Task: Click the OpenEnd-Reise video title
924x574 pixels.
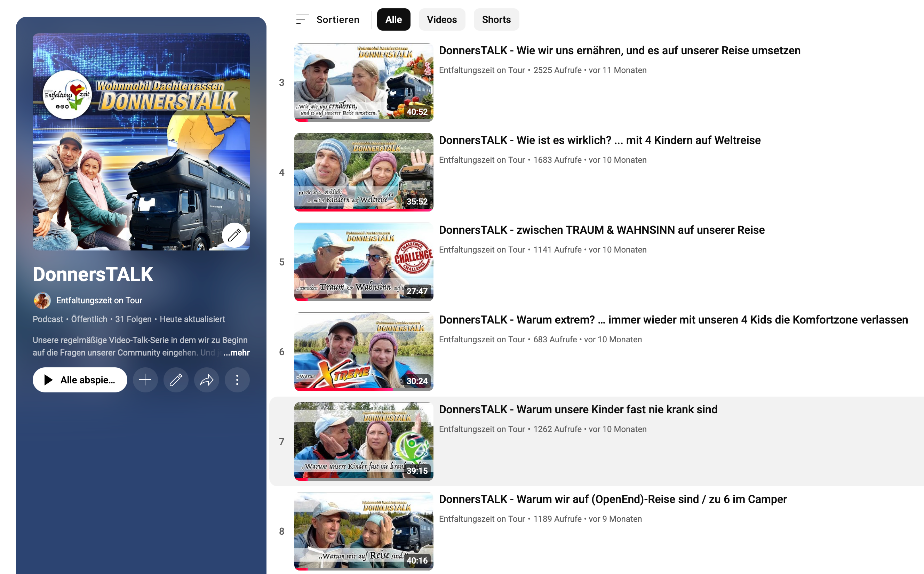Action: click(x=612, y=499)
